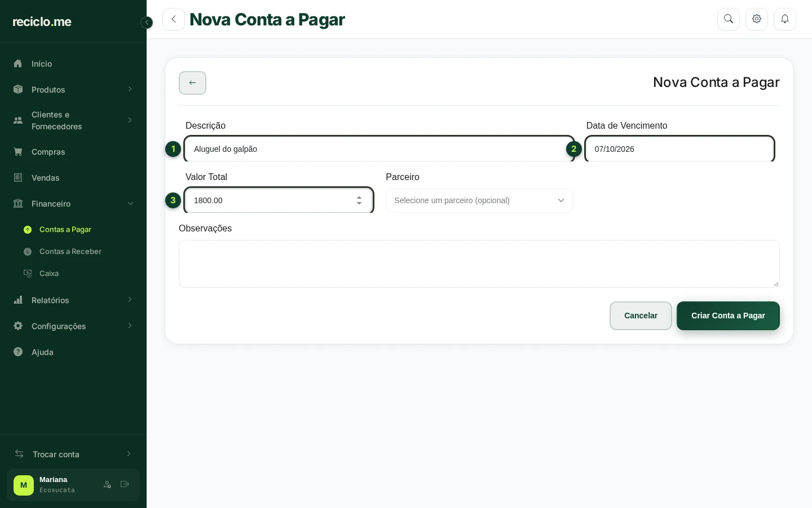This screenshot has height=508, width=812.
Task: Click the user settings icon beside Mariana
Action: click(x=108, y=484)
